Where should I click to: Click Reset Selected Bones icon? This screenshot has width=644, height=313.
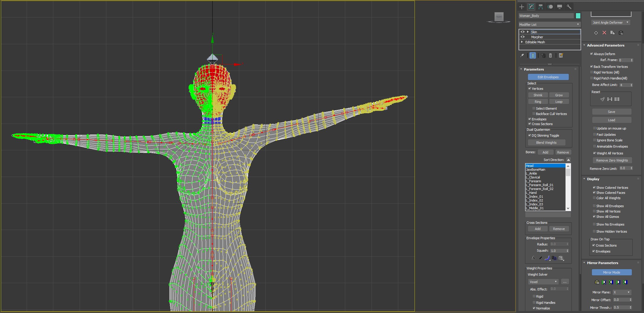[x=610, y=99]
